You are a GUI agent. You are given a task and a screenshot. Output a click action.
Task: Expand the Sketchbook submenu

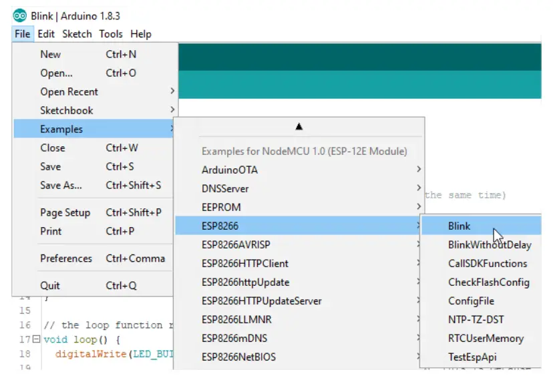pos(95,110)
